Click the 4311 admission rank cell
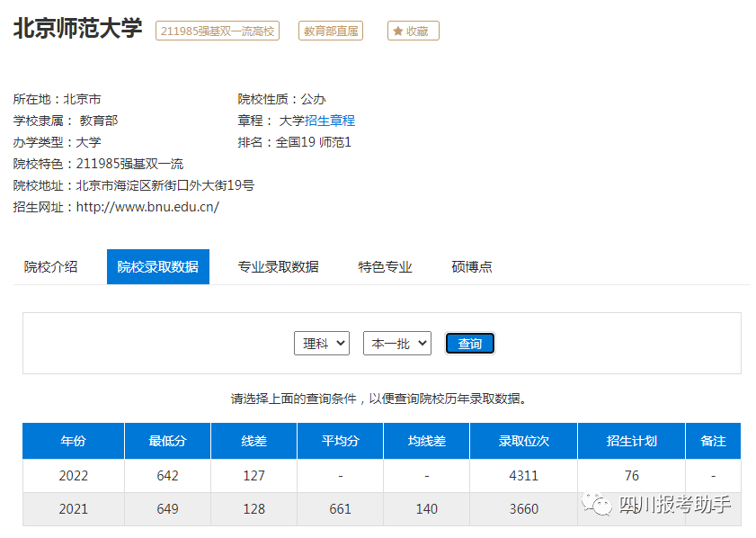Screen dimensions: 756x538 [523, 476]
